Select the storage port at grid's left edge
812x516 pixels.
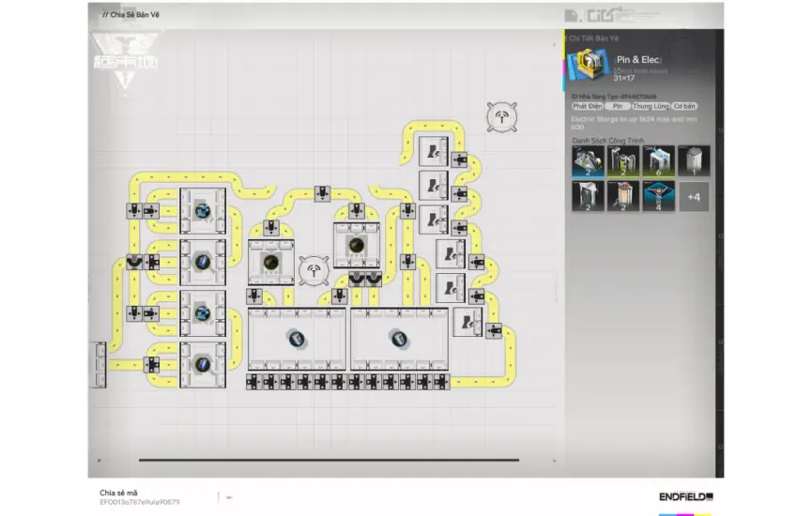tap(100, 364)
